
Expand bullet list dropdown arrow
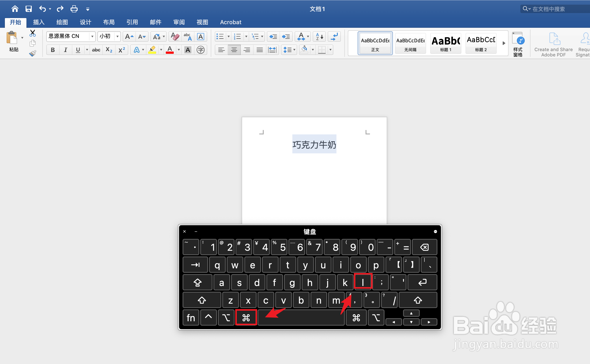[229, 37]
